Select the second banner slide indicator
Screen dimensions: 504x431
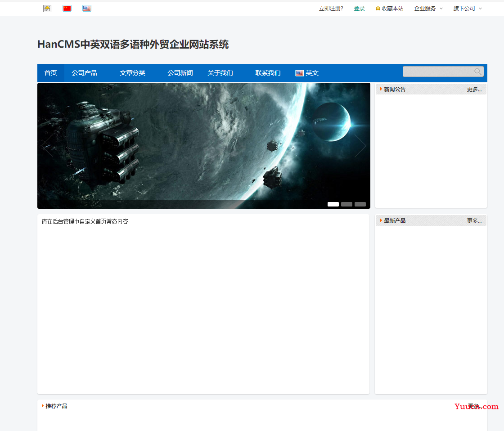pyautogui.click(x=346, y=204)
